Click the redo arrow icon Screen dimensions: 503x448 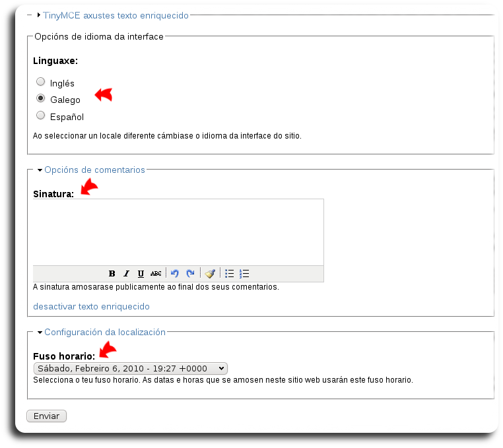tap(190, 274)
